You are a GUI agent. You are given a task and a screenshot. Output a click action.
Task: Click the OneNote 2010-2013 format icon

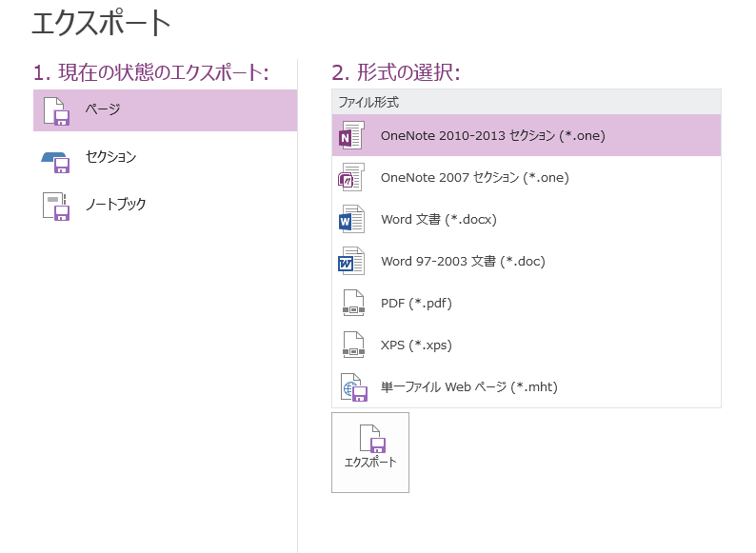click(351, 135)
